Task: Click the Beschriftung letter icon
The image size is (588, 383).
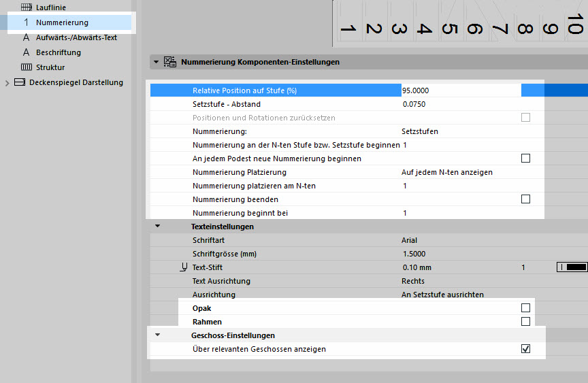Action: [26, 52]
